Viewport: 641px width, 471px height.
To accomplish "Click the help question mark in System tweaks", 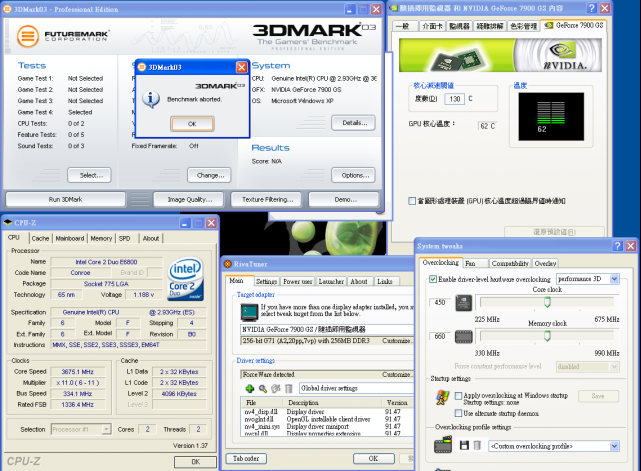I will coord(618,246).
